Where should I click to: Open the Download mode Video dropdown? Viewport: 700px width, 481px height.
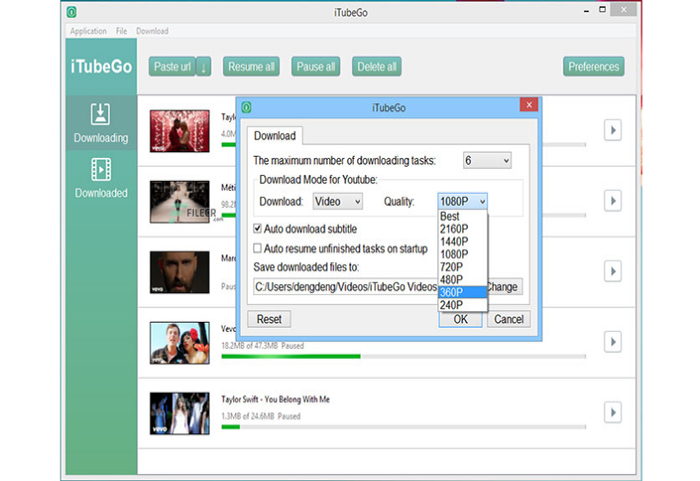point(340,201)
